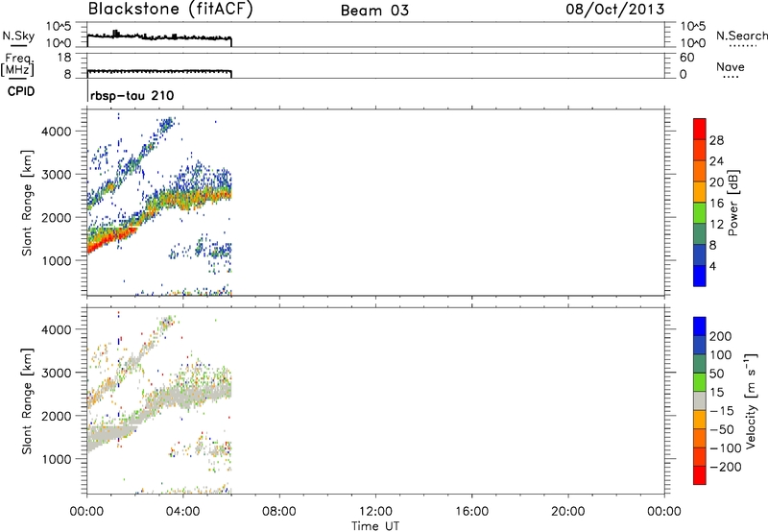The width and height of the screenshot is (768, 532).
Task: Click 'Slant Range [km]' label of velocity panel
Action: (x=27, y=401)
